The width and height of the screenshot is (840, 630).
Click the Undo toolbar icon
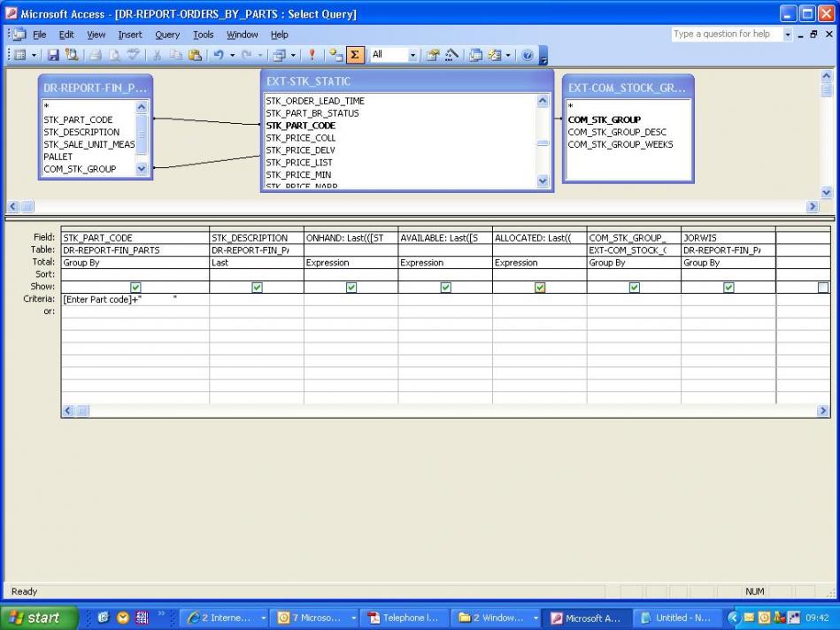[x=217, y=55]
